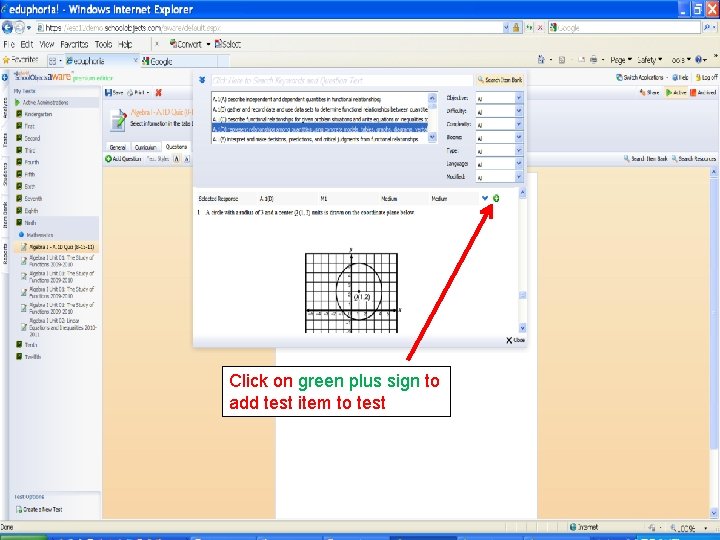This screenshot has width=720, height=540.
Task: Switch to the Curriculum tab
Action: (146, 147)
